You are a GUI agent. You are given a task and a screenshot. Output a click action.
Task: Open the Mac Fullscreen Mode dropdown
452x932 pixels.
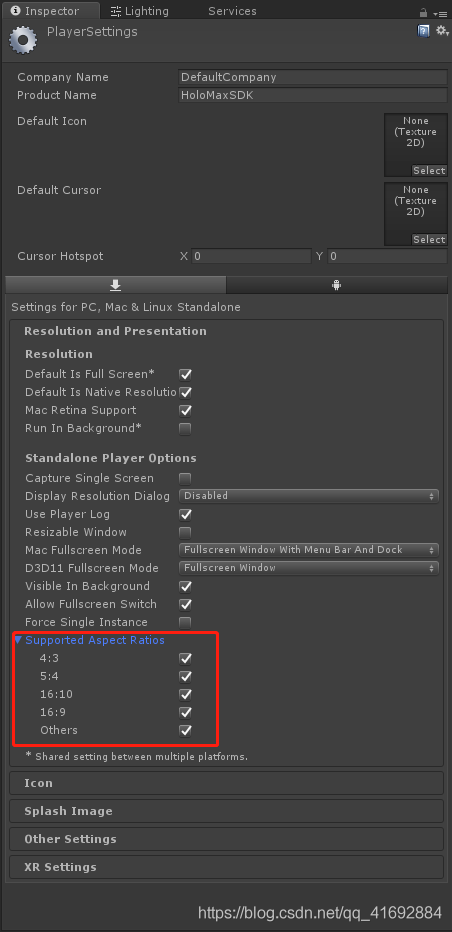pos(309,550)
